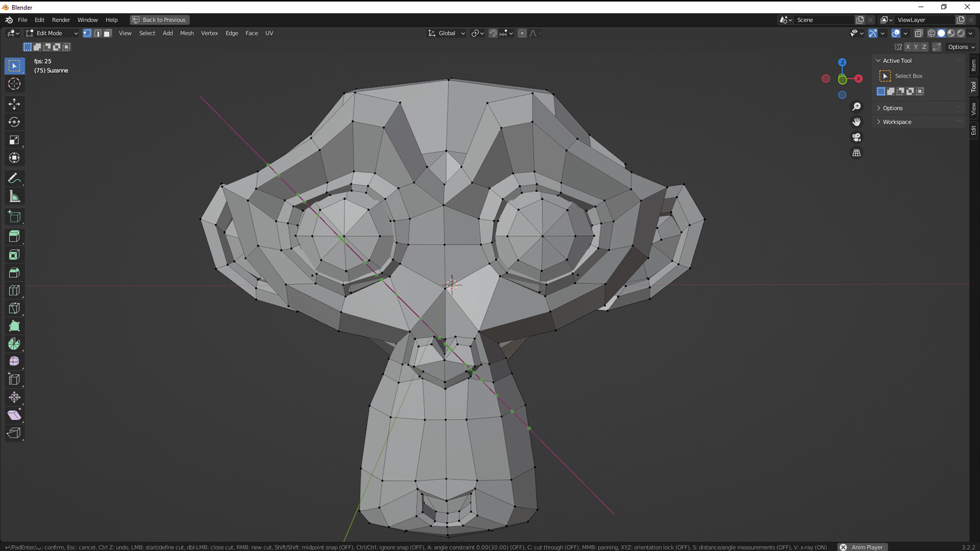Click the ViewLayer name field

[924, 19]
